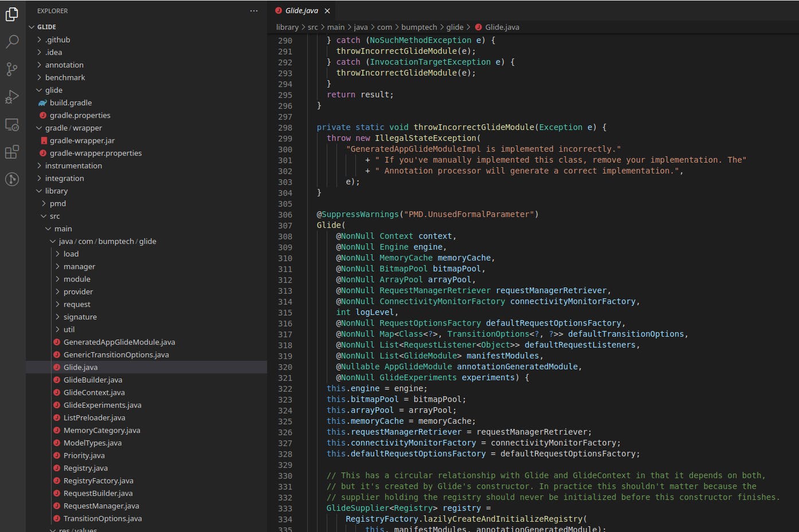
Task: Close the Glide.java editor tab
Action: [327, 11]
